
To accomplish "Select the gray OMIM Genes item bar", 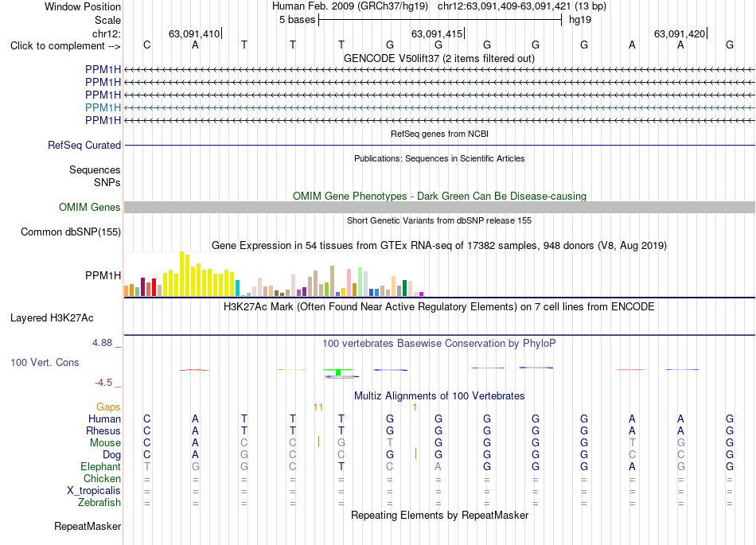I will (x=439, y=207).
